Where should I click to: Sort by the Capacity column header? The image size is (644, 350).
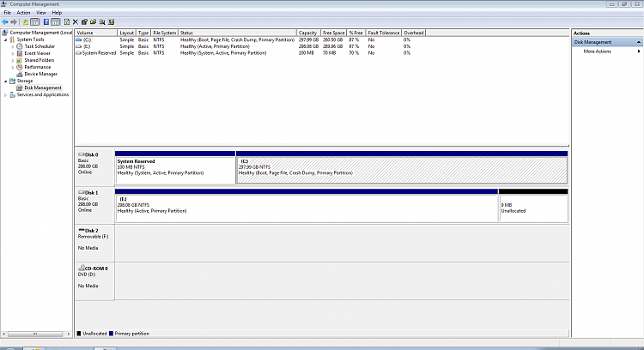(x=308, y=33)
